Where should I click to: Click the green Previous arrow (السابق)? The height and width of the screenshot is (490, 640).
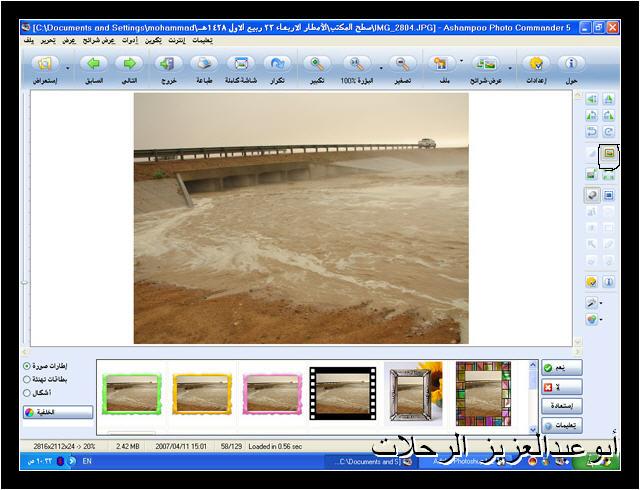(93, 64)
